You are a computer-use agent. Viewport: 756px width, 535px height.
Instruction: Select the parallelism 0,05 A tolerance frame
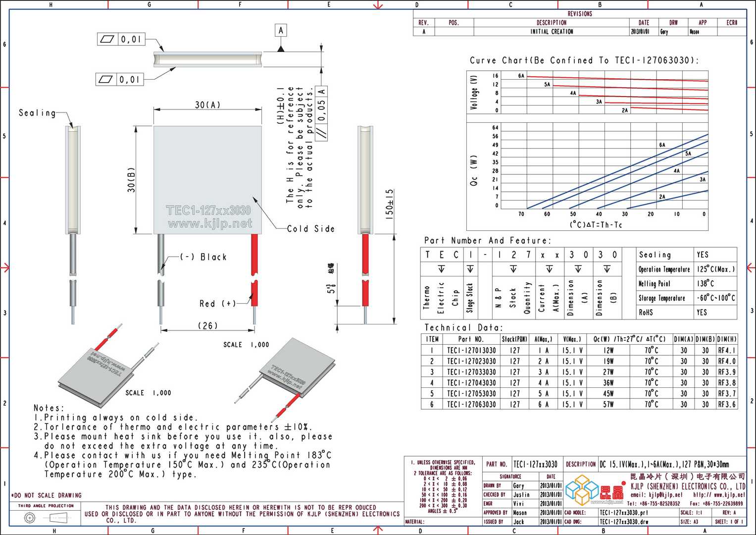click(x=321, y=113)
